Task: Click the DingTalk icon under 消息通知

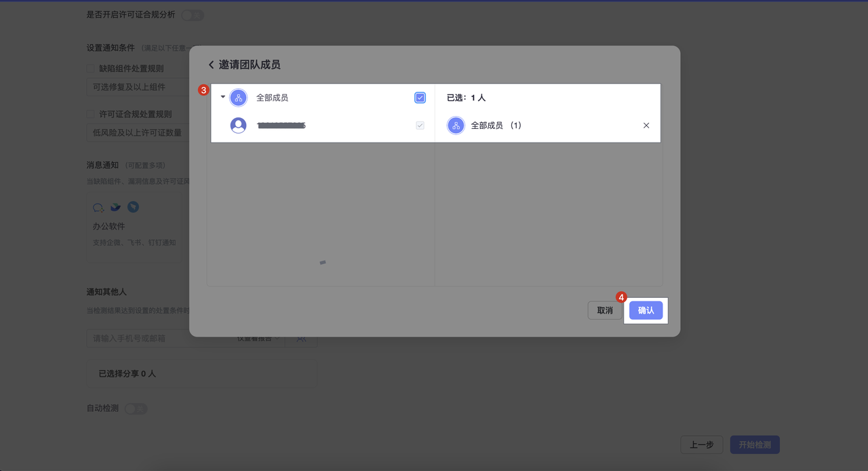Action: click(x=134, y=207)
